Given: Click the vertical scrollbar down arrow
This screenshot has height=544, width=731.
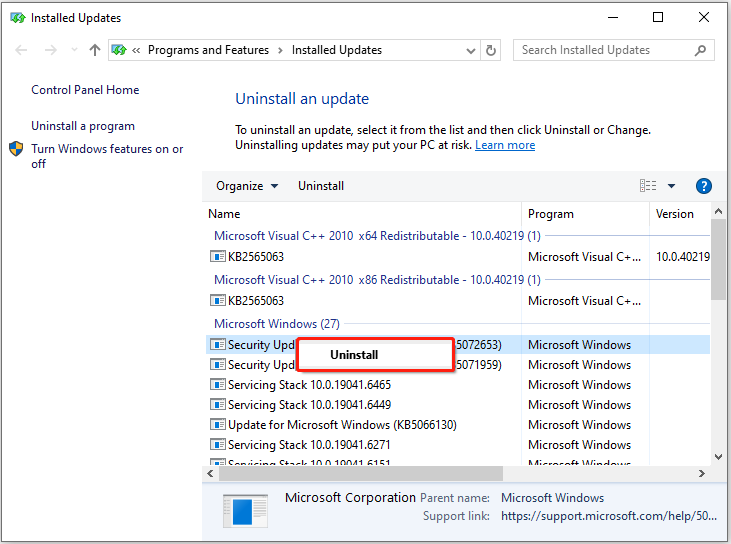Looking at the screenshot, I should (718, 456).
